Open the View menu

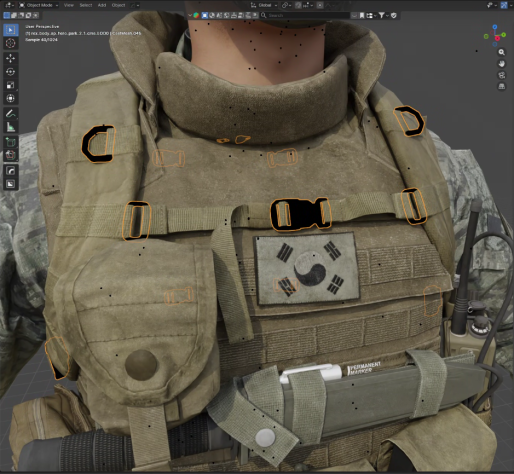[69, 5]
